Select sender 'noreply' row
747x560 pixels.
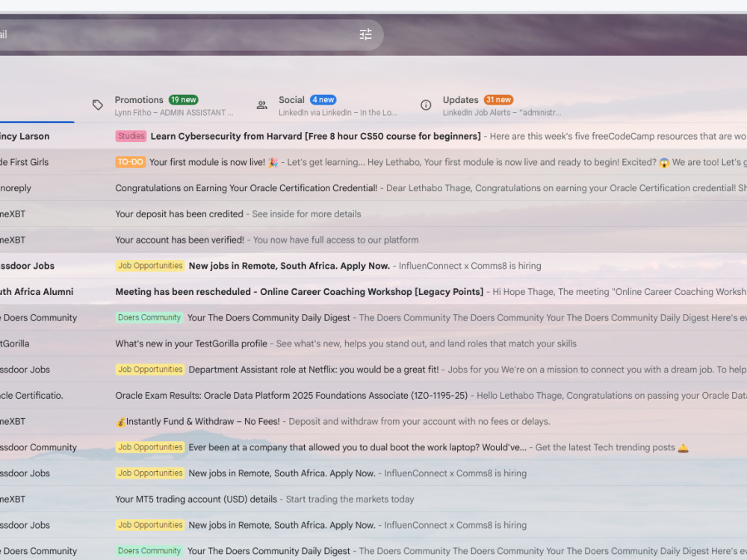pos(16,188)
